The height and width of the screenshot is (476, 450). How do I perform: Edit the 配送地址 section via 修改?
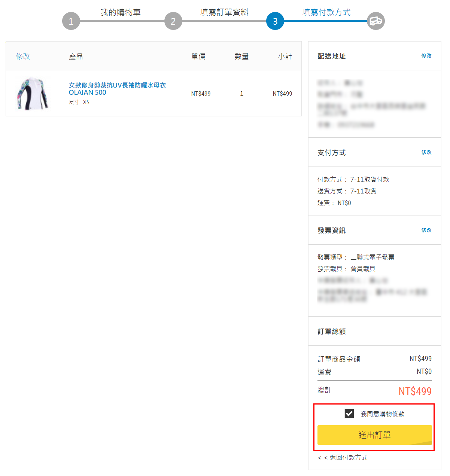click(426, 56)
